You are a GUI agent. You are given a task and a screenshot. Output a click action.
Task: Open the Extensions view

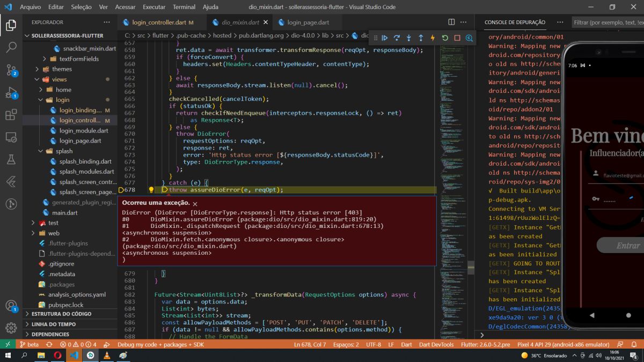[11, 115]
